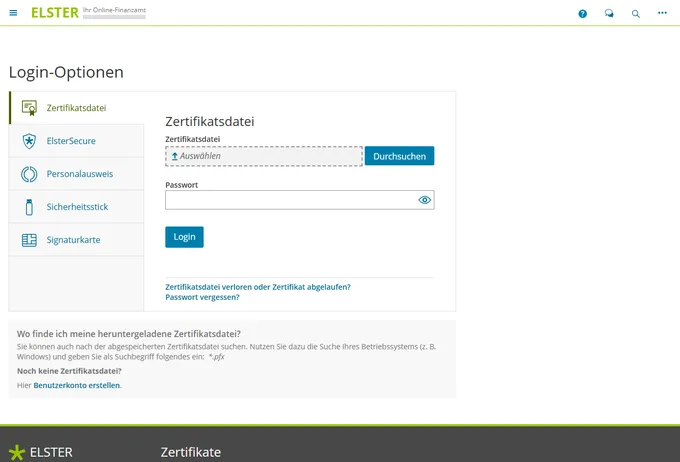This screenshot has width=680, height=462.
Task: Follow the 'Benutzerkonto erstellen' link
Action: (77, 385)
